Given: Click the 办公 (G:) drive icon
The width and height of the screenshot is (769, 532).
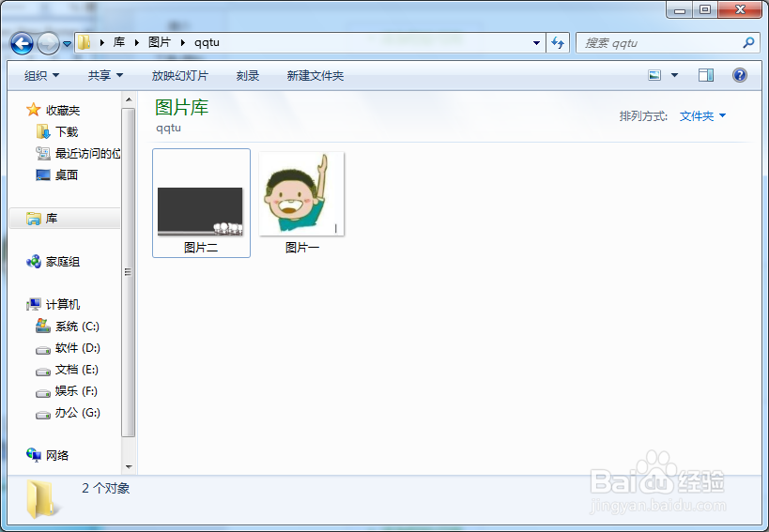Looking at the screenshot, I should point(43,415).
